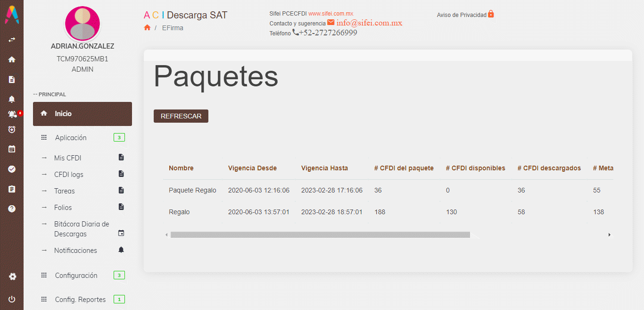Click the table horizontal scrollbar thumb

pyautogui.click(x=320, y=235)
